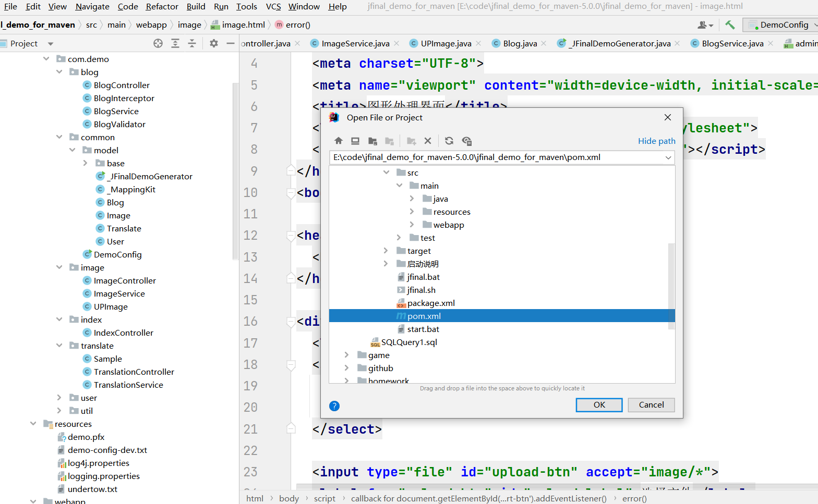
Task: Select _JFinalDemoGenerator class in project tree
Action: (149, 176)
